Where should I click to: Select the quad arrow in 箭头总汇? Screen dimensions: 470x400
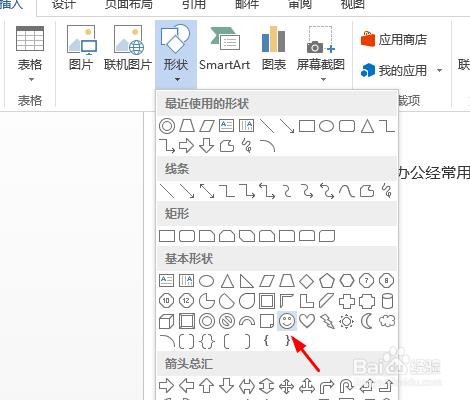pyautogui.click(x=287, y=387)
